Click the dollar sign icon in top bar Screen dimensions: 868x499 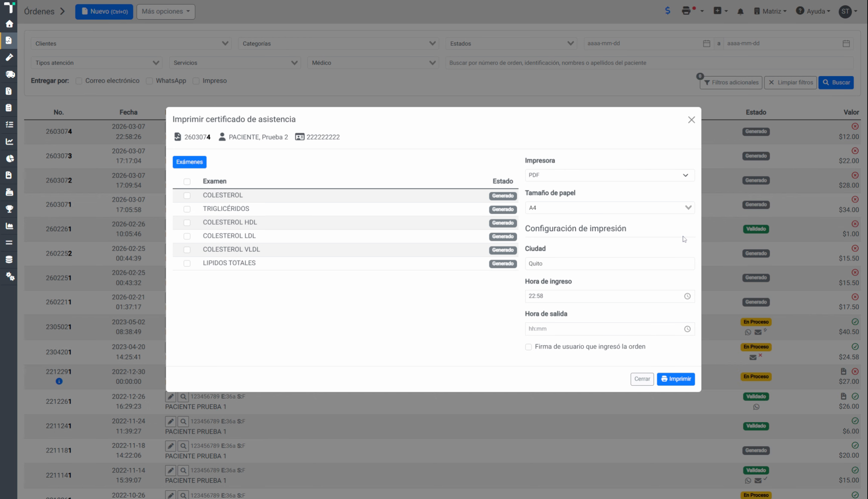coord(667,11)
